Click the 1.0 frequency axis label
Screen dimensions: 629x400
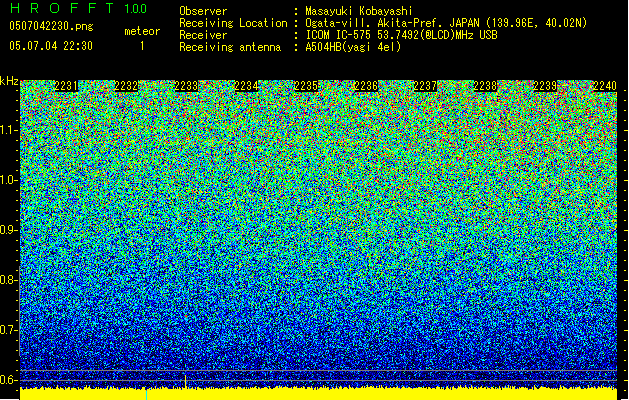coord(9,180)
